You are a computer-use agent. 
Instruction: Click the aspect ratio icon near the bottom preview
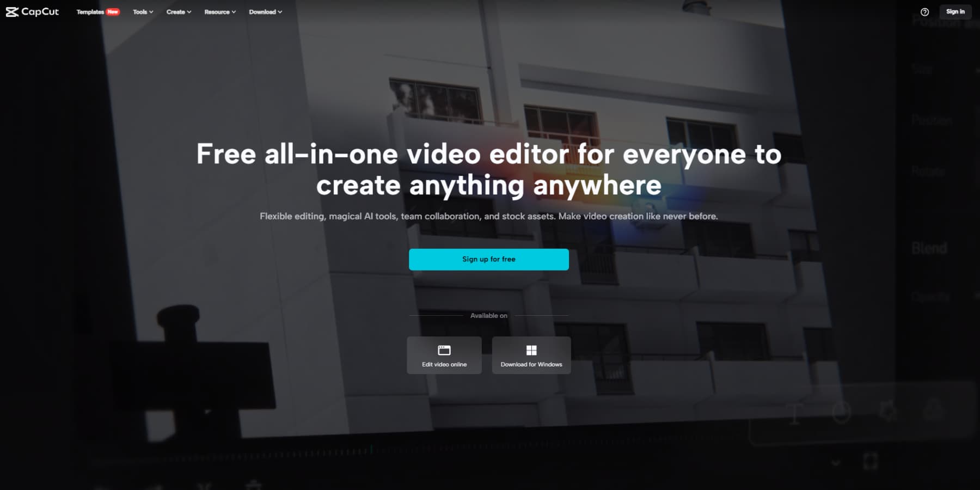click(870, 461)
